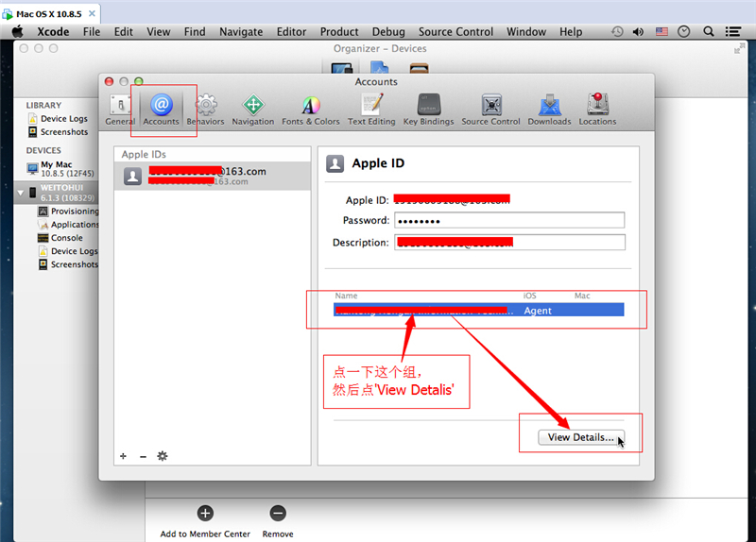Select Device Logs under LIBRARY
Viewport: 756px width, 542px height.
pyautogui.click(x=58, y=119)
